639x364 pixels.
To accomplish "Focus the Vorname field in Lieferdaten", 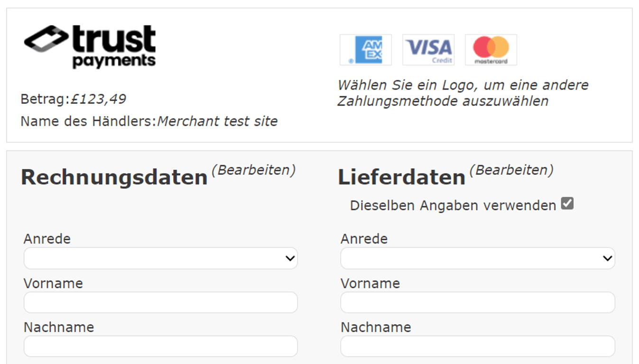I will pyautogui.click(x=477, y=302).
